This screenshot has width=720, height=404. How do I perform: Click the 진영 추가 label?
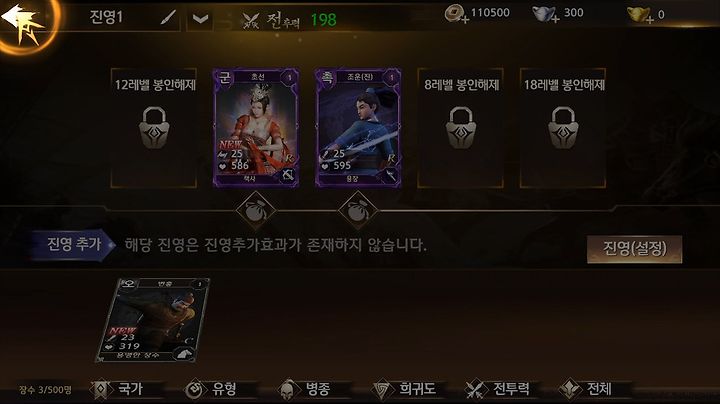pyautogui.click(x=73, y=245)
